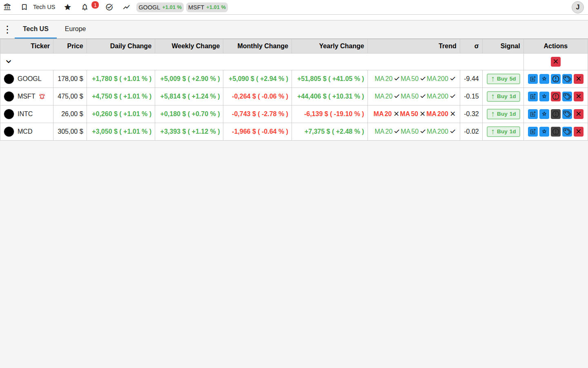The height and width of the screenshot is (368, 588).
Task: Open the three-dot tabs menu
Action: coord(7,29)
